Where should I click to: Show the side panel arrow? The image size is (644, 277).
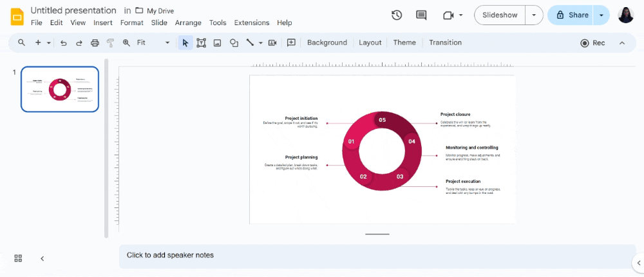coord(639,263)
